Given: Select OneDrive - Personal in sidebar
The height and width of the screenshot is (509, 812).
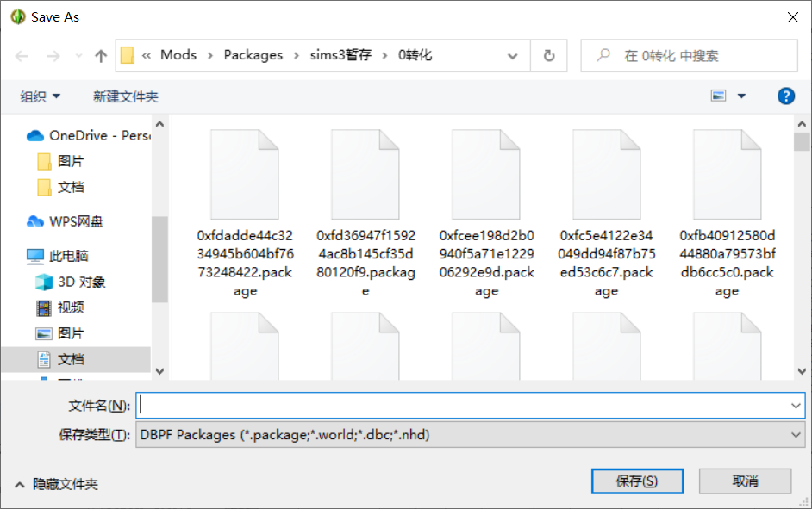Looking at the screenshot, I should 89,135.
